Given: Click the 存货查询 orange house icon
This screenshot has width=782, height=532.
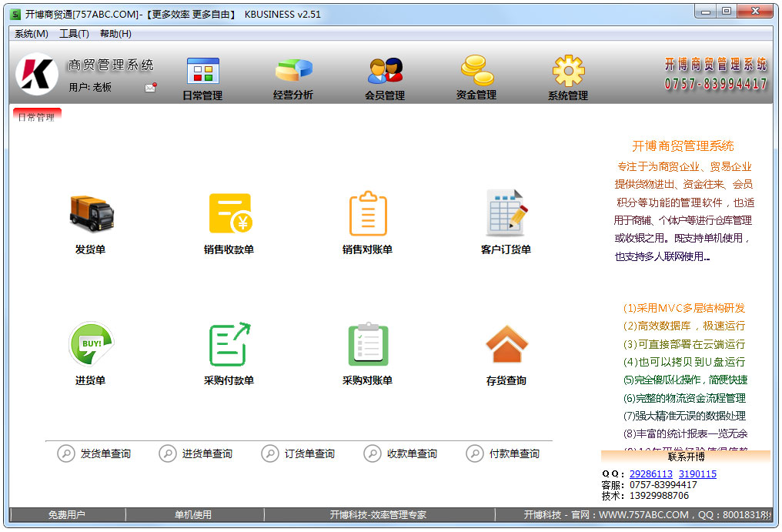Looking at the screenshot, I should (x=506, y=344).
